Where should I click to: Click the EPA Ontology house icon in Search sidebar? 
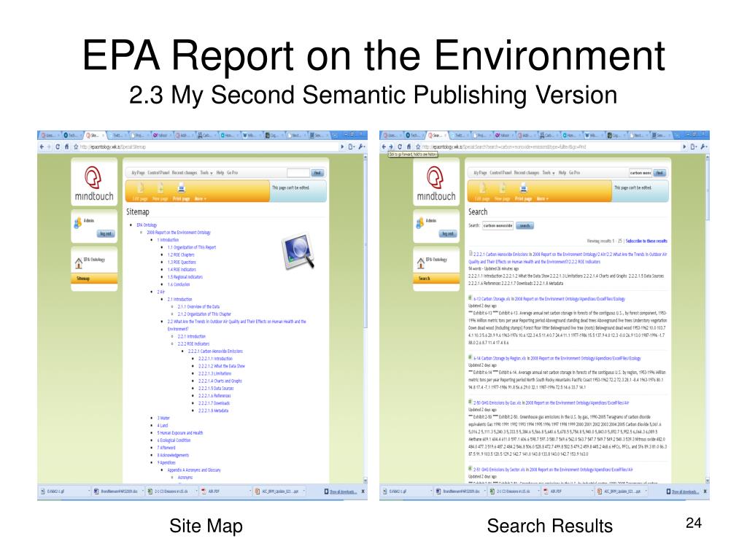(x=421, y=262)
